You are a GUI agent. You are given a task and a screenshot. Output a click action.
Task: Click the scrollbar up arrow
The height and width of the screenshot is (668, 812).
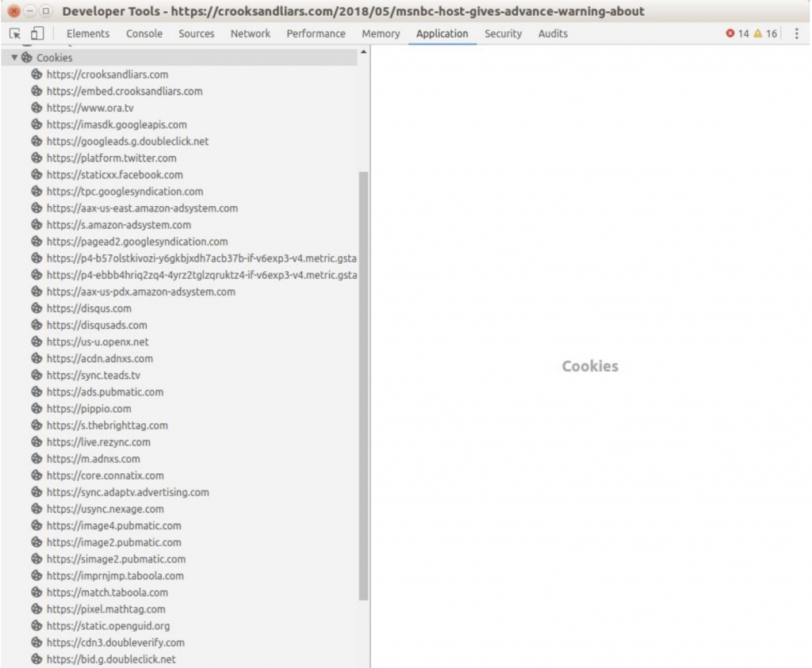click(x=363, y=52)
